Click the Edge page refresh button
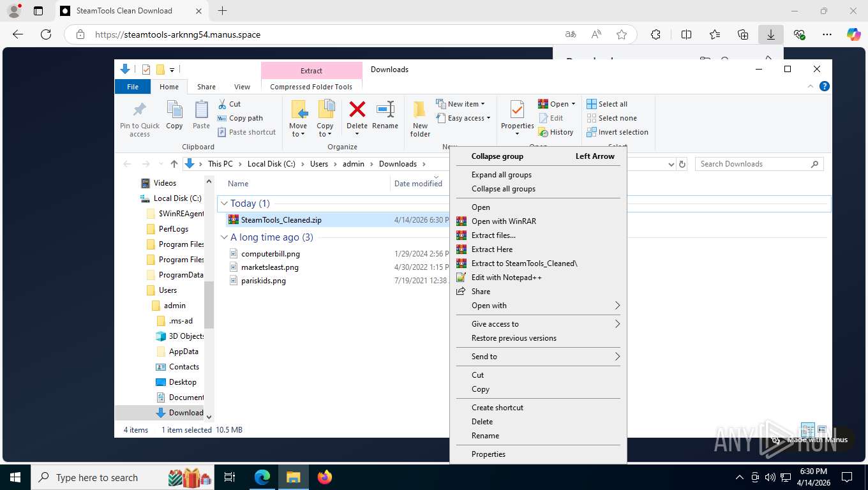Viewport: 868px width, 490px height. (x=46, y=34)
